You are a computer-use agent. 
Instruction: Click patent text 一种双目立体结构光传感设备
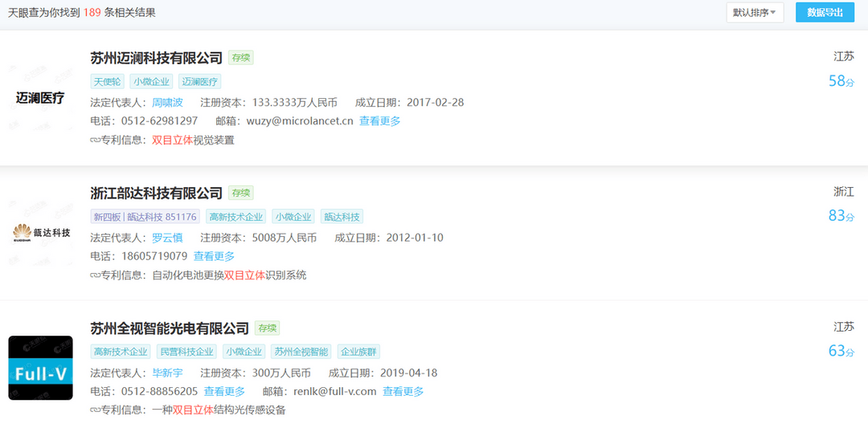tap(219, 410)
